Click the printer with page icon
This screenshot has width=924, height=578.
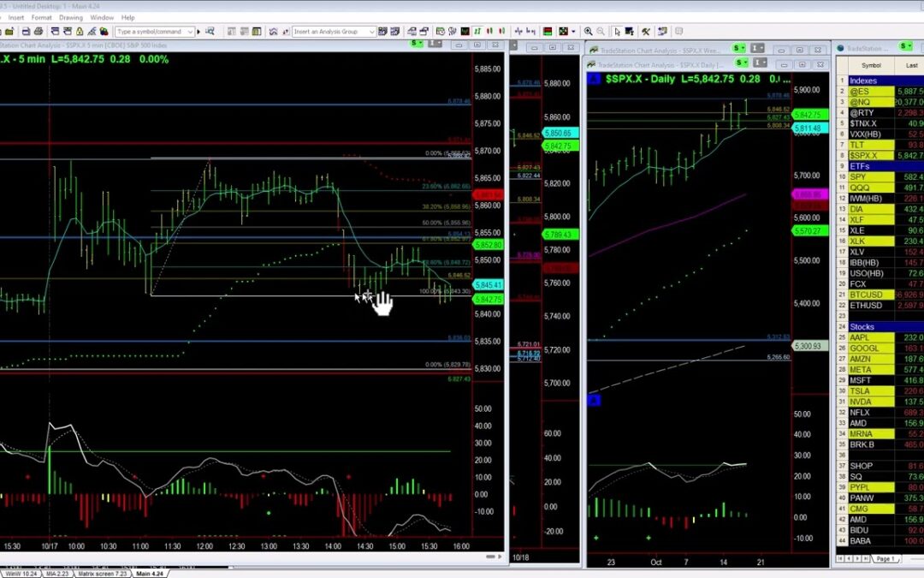[x=26, y=32]
